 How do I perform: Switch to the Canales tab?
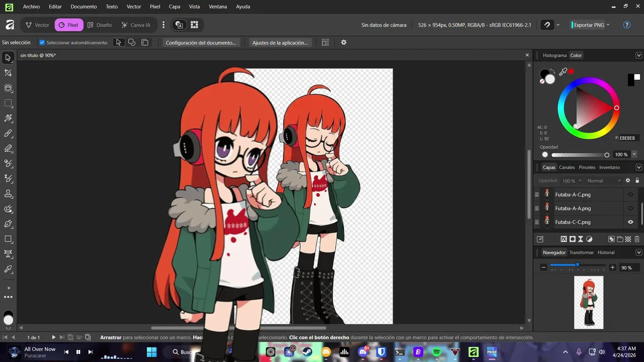(x=567, y=167)
